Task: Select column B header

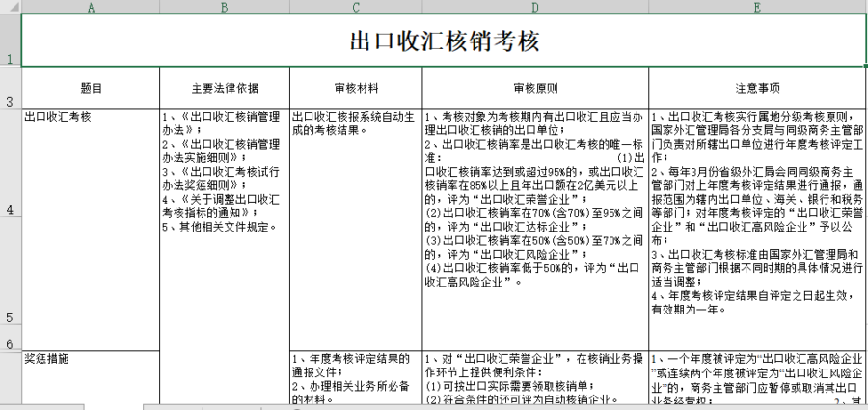Action: coord(225,7)
